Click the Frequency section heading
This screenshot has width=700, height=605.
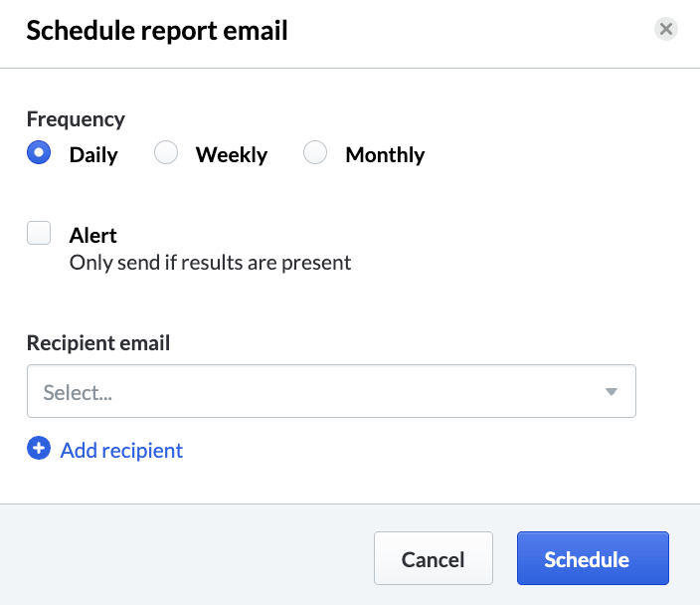point(76,119)
